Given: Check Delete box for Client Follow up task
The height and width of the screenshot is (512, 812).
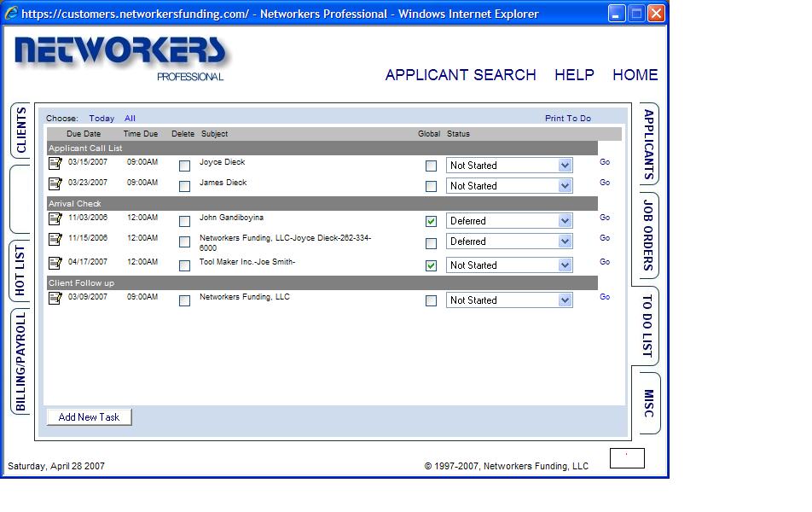Looking at the screenshot, I should tap(184, 300).
